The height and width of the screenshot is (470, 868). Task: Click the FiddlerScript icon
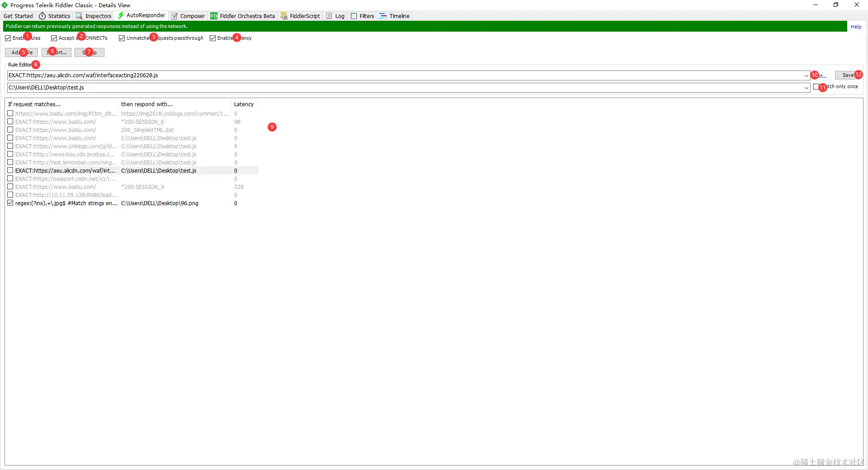pyautogui.click(x=284, y=16)
